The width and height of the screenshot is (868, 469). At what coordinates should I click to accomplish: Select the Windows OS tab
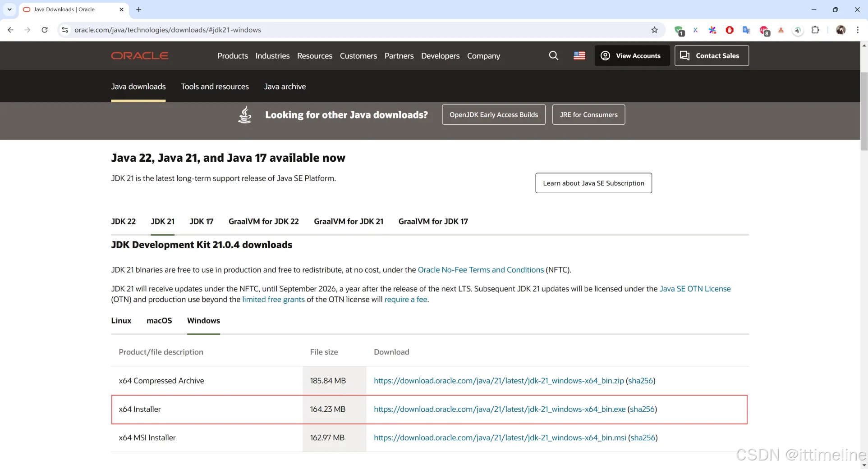coord(203,320)
